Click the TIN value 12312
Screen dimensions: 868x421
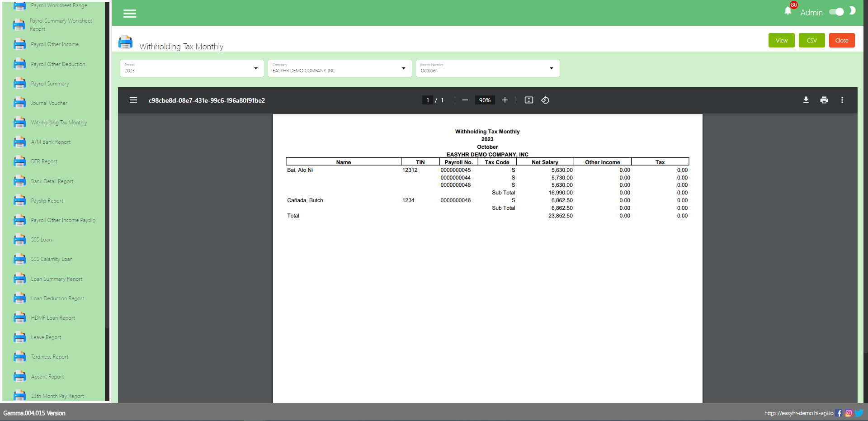pos(410,170)
